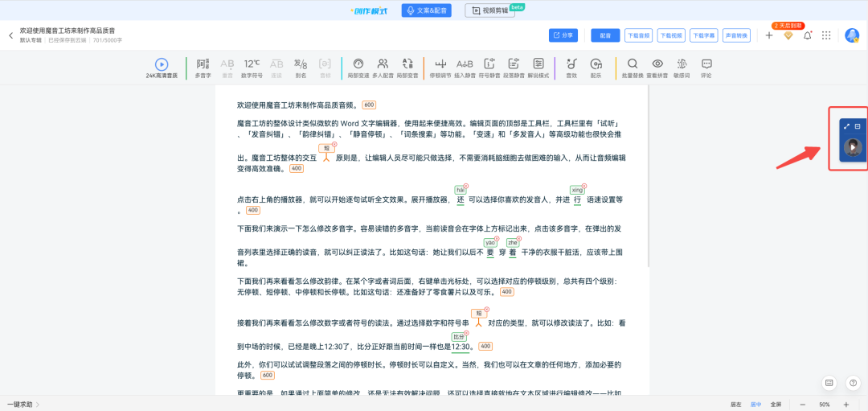The height and width of the screenshot is (411, 868).
Task: Click the 符号静音 tool
Action: tap(489, 68)
